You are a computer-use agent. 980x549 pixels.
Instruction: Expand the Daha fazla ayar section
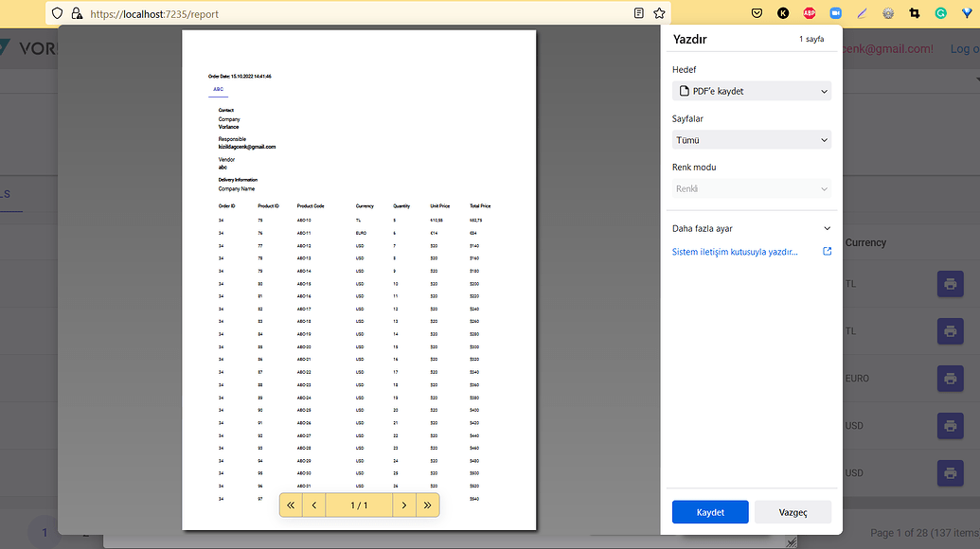(x=751, y=228)
